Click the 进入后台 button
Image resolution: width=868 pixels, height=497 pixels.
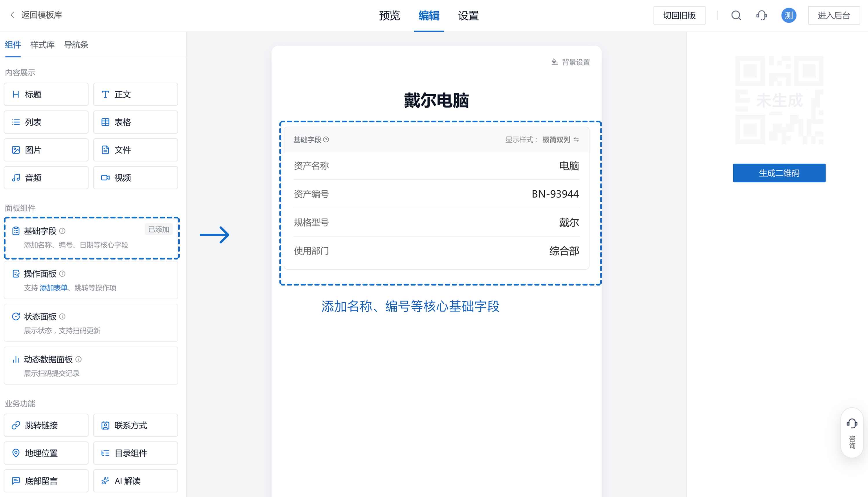click(x=834, y=15)
